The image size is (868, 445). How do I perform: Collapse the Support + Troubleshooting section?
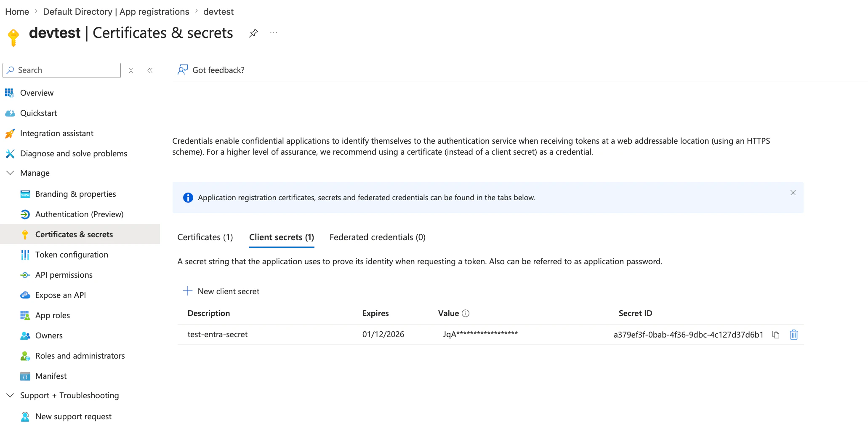tap(10, 395)
